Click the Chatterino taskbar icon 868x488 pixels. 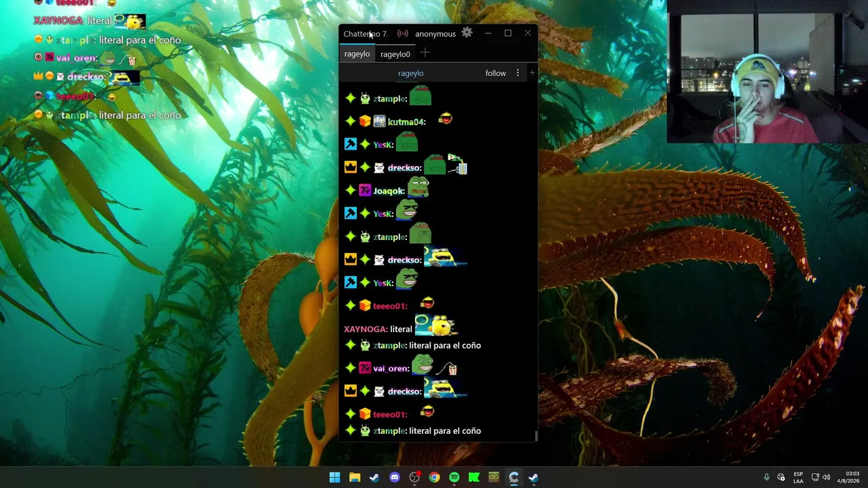(514, 477)
